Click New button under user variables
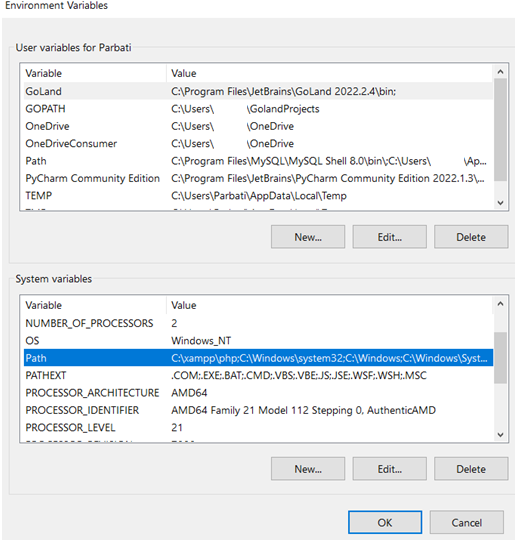The height and width of the screenshot is (542, 515). pos(308,237)
